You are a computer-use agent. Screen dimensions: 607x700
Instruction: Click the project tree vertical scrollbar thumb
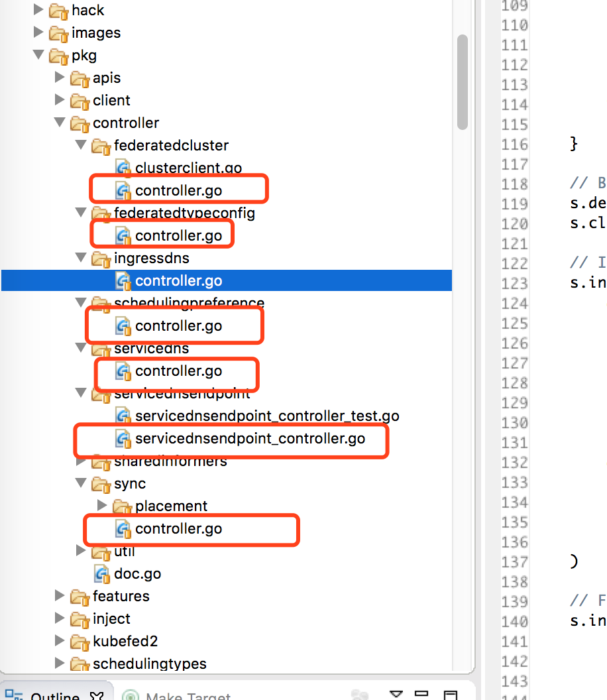coord(463,82)
